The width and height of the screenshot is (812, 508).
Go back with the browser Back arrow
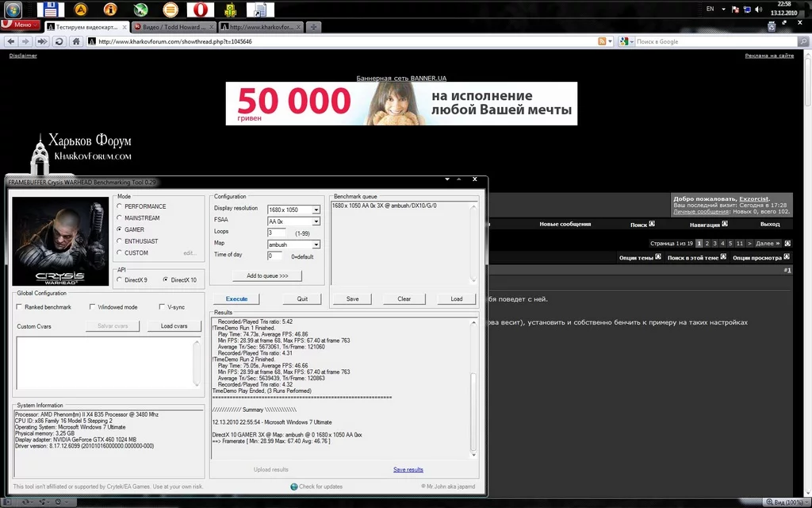[11, 41]
